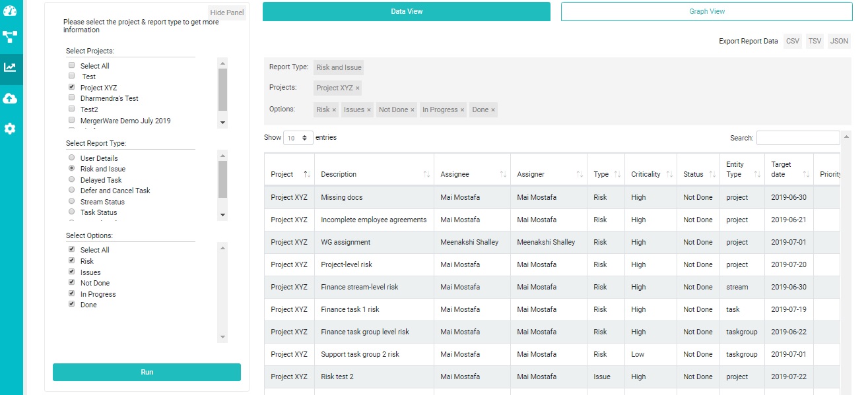Enable the MergerWare Demo July 2019 checkbox
This screenshot has width=868, height=395.
(x=72, y=120)
